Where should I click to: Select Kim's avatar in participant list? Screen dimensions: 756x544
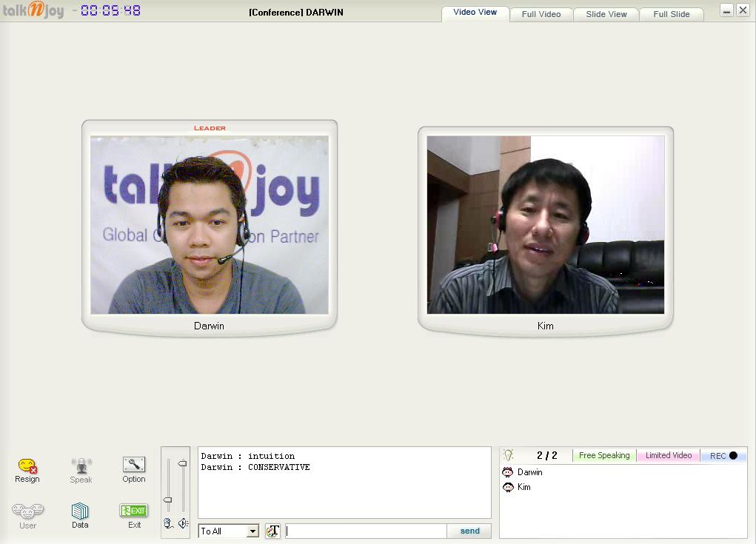coord(508,487)
